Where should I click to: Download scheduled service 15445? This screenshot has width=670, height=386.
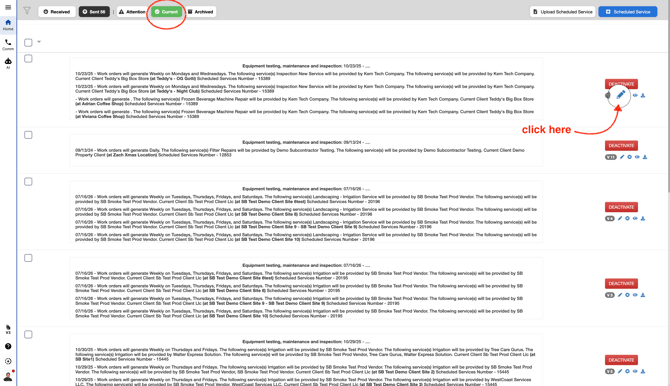[643, 371]
